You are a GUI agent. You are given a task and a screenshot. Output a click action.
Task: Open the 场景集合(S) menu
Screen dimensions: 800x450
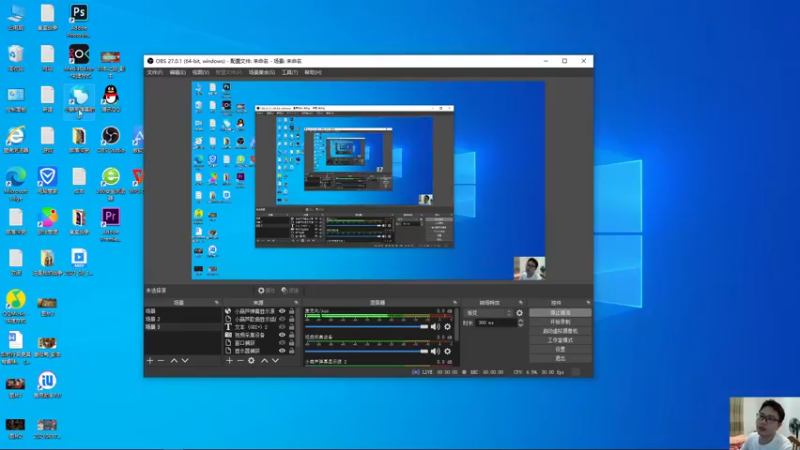(262, 72)
